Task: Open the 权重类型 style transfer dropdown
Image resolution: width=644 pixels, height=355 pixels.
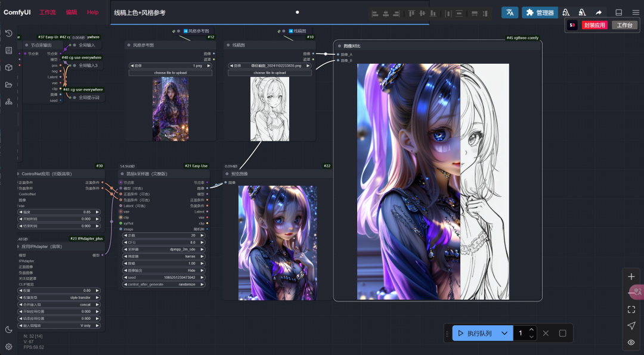Action: point(59,298)
